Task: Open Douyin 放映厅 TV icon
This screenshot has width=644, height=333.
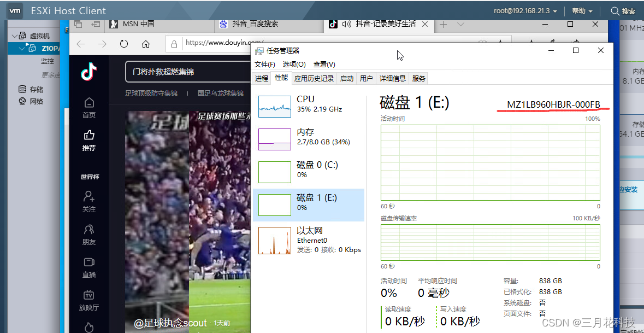Action: [88, 295]
